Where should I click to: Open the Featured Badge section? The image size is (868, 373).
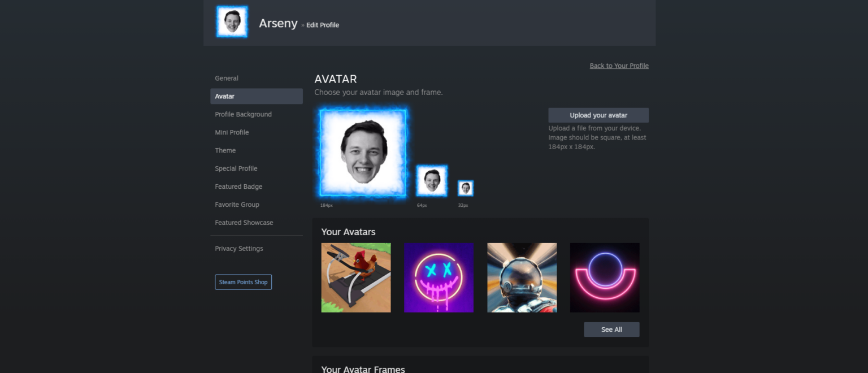coord(238,186)
